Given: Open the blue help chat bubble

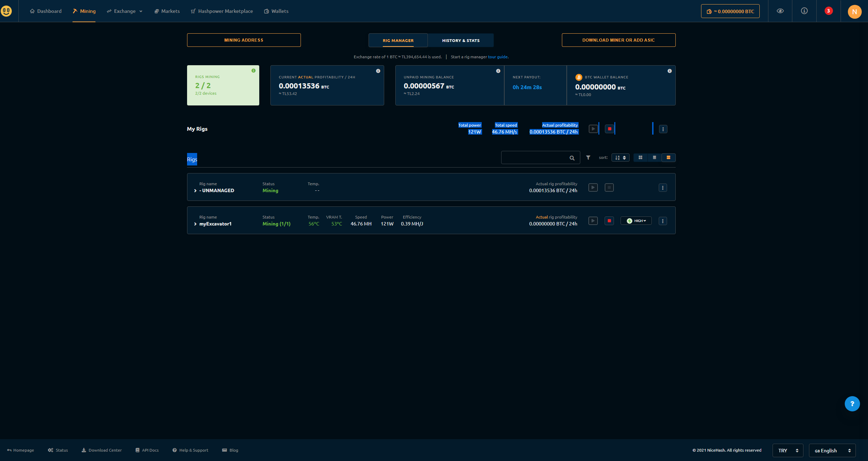Looking at the screenshot, I should coord(852,404).
